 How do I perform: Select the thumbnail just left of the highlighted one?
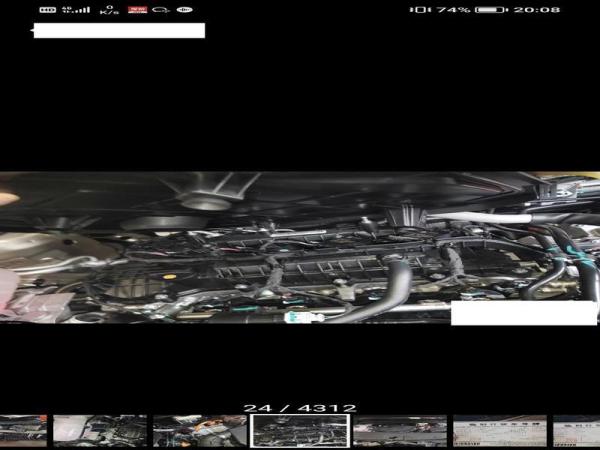tap(200, 431)
